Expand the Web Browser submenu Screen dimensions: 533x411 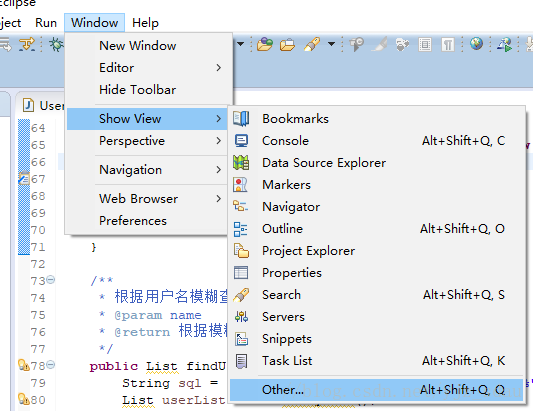[x=147, y=199]
